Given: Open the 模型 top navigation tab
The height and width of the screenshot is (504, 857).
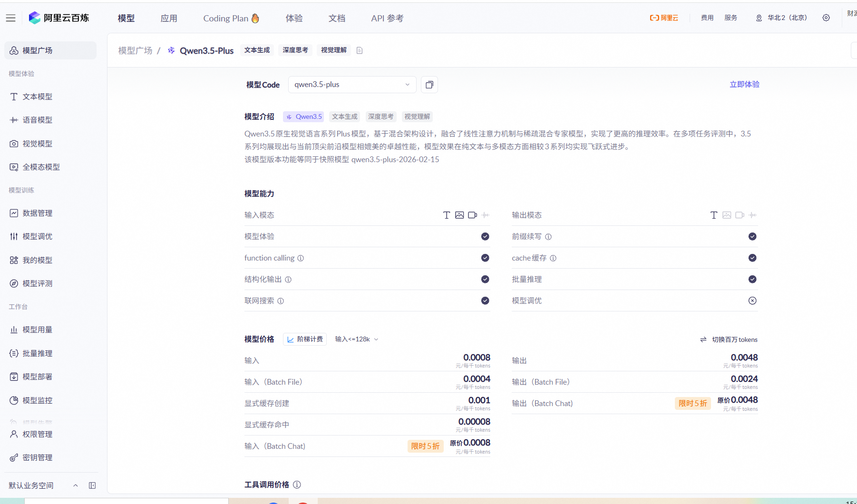Looking at the screenshot, I should [126, 18].
